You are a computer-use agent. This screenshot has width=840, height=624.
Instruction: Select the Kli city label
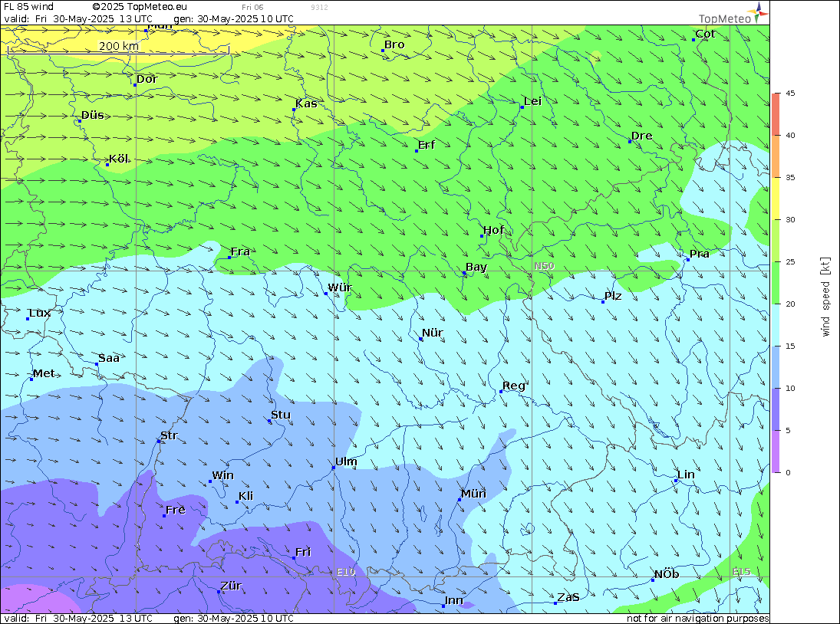click(x=246, y=496)
